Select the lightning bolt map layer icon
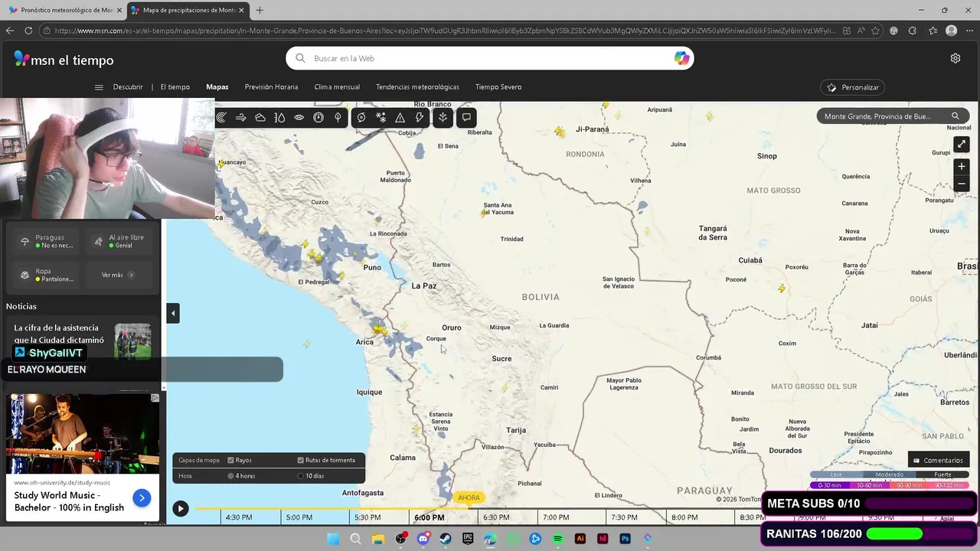 click(x=420, y=117)
